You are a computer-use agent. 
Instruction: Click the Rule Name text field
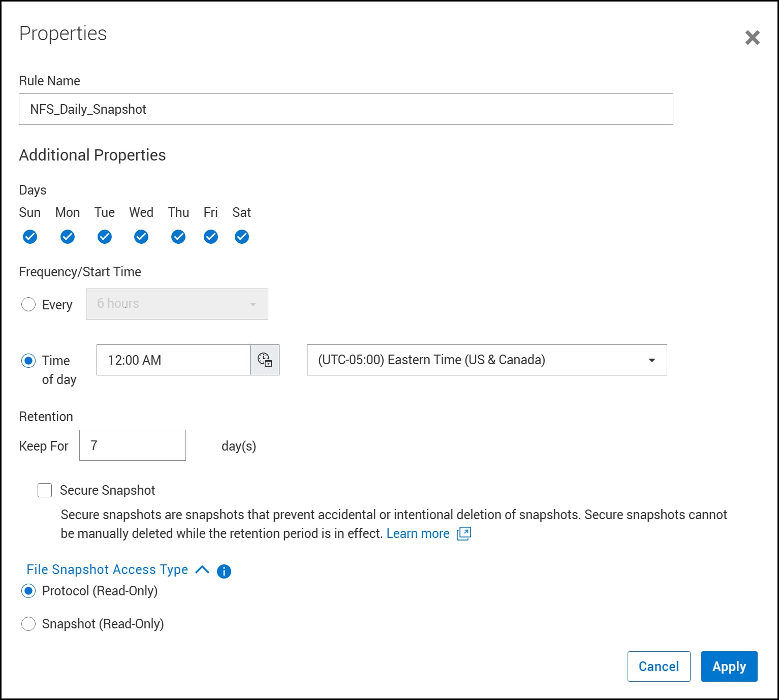346,109
